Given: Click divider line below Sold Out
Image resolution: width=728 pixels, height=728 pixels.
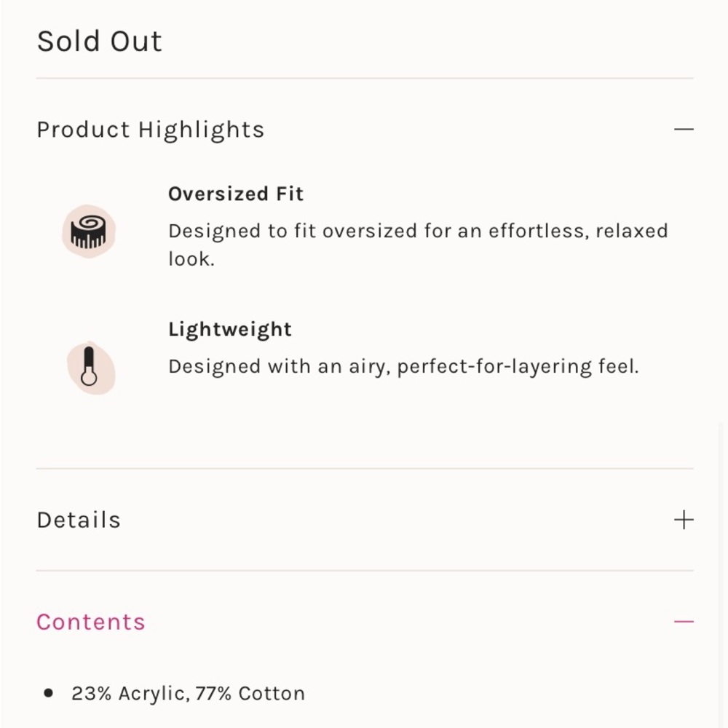Looking at the screenshot, I should [x=365, y=79].
